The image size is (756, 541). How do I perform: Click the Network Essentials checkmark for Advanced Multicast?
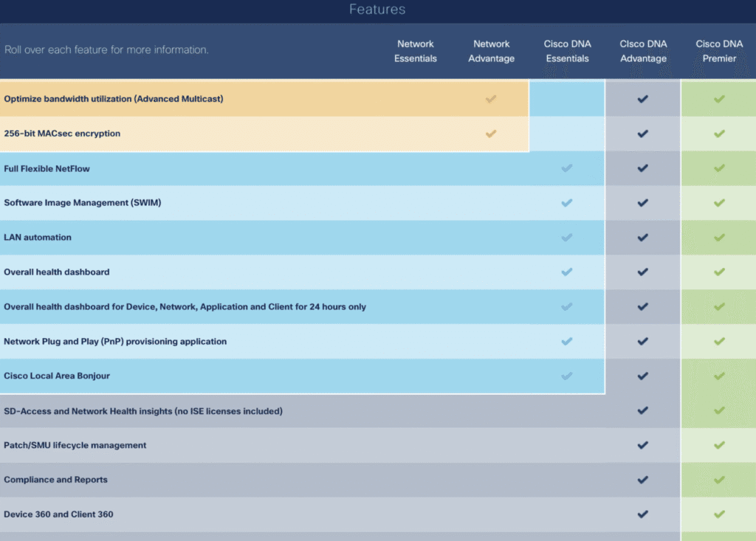[x=491, y=99]
